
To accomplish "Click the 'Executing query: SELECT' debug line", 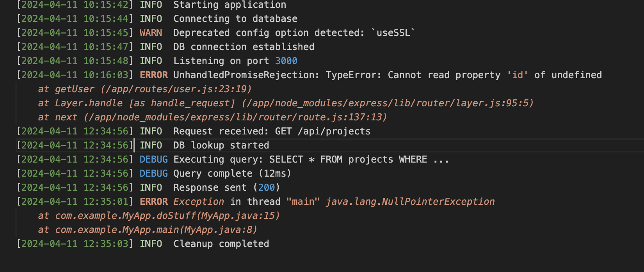I will point(311,159).
